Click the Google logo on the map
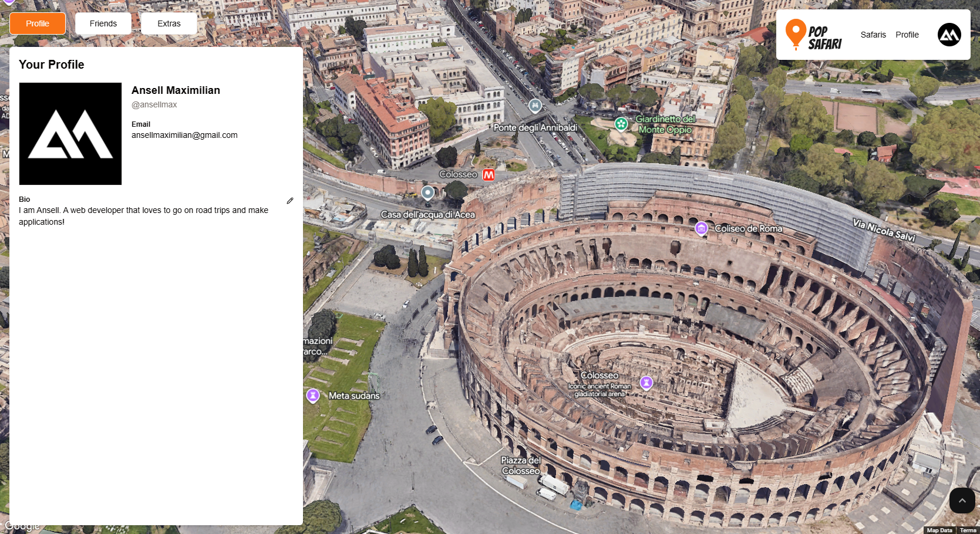Viewport: 980px width, 534px height. point(22,526)
